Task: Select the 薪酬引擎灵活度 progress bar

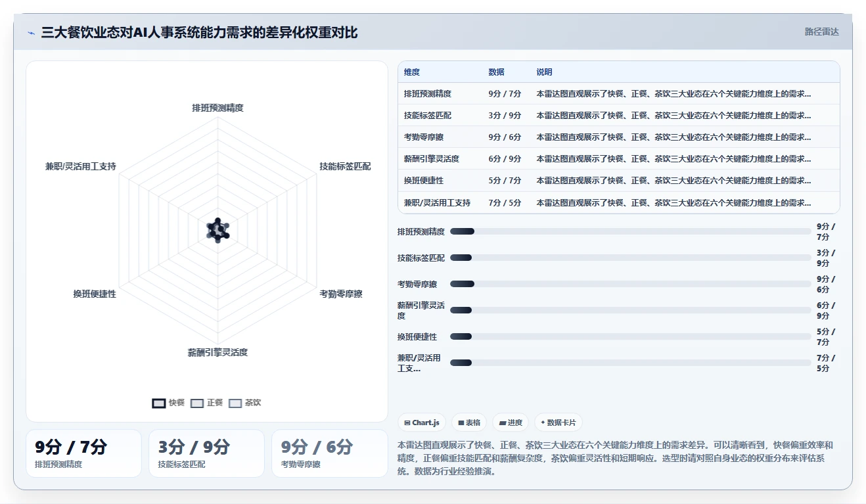Action: point(631,310)
